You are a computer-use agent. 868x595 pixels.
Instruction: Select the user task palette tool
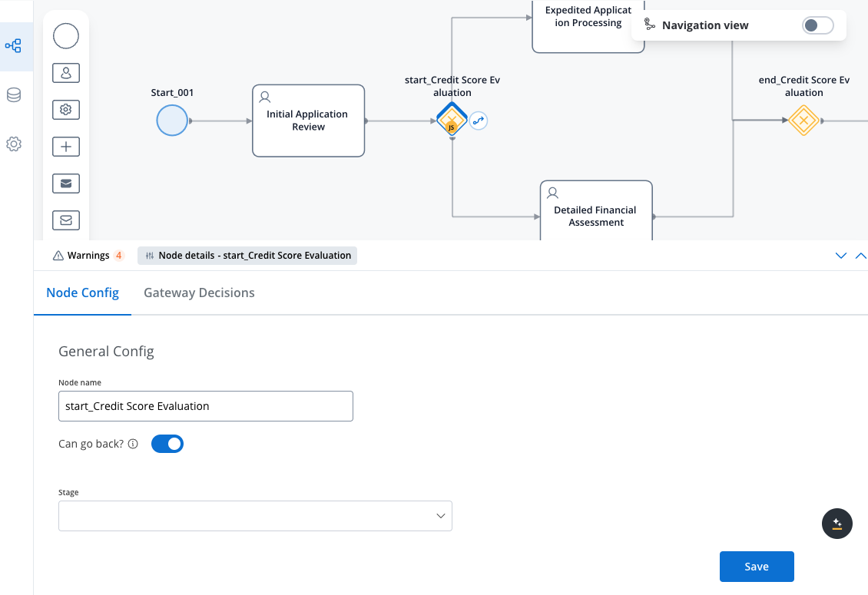66,73
